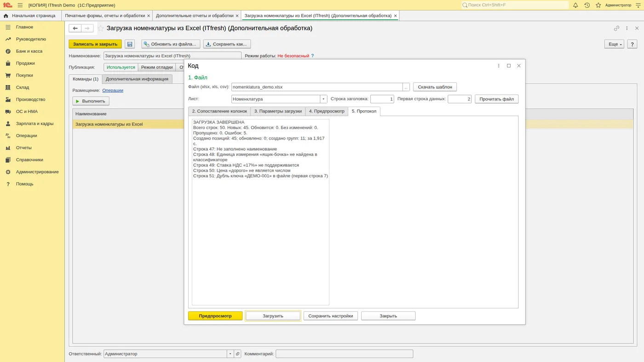Screen dimensions: 644x362
Task: Open Код dialog three-dot menu
Action: (499, 66)
